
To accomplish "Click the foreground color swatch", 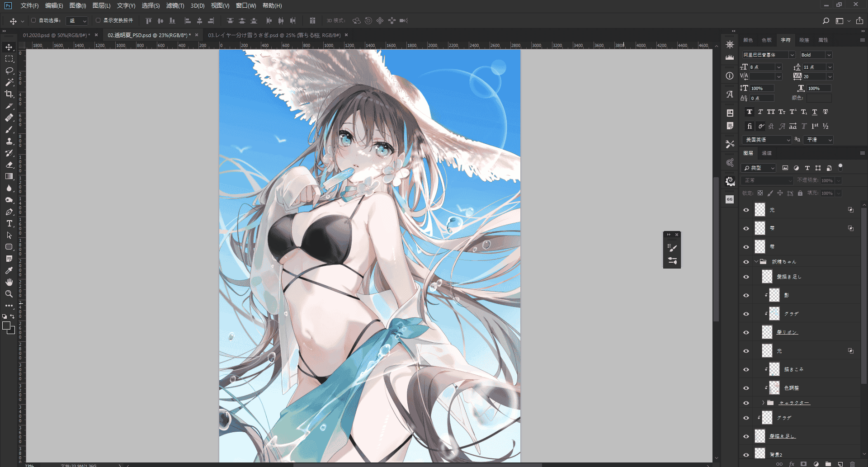I will [6, 325].
